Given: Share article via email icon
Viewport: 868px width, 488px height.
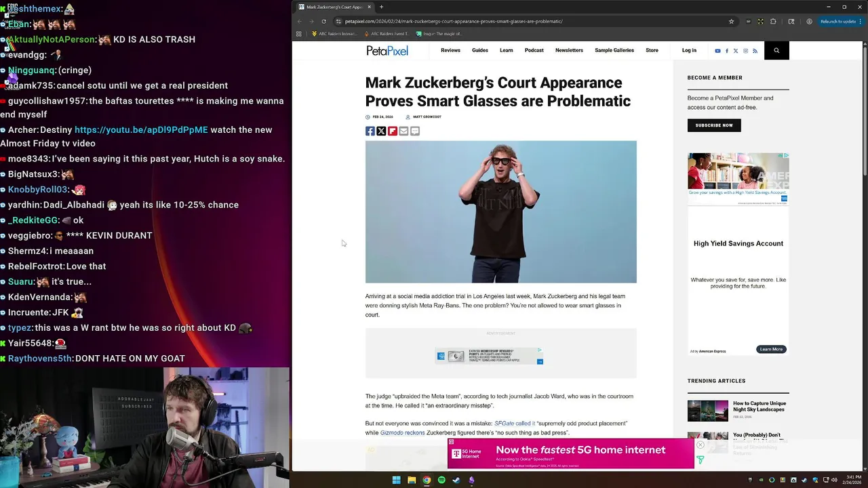Looking at the screenshot, I should pos(403,131).
